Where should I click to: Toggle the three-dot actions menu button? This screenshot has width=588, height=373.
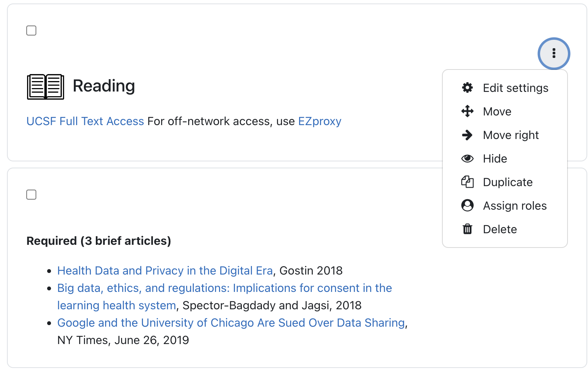(x=554, y=53)
